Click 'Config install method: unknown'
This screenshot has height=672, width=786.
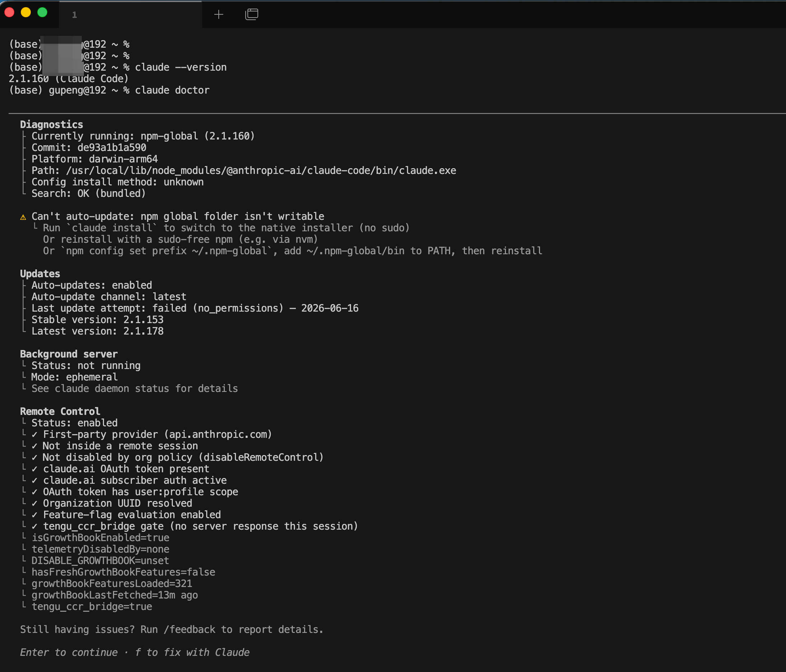pos(118,182)
